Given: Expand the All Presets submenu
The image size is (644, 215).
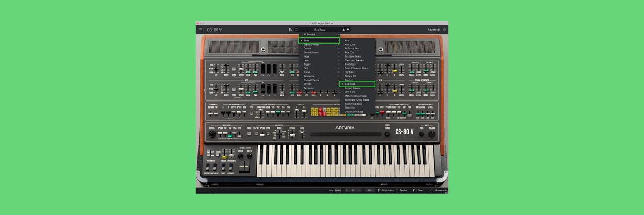Looking at the screenshot, I should [319, 34].
